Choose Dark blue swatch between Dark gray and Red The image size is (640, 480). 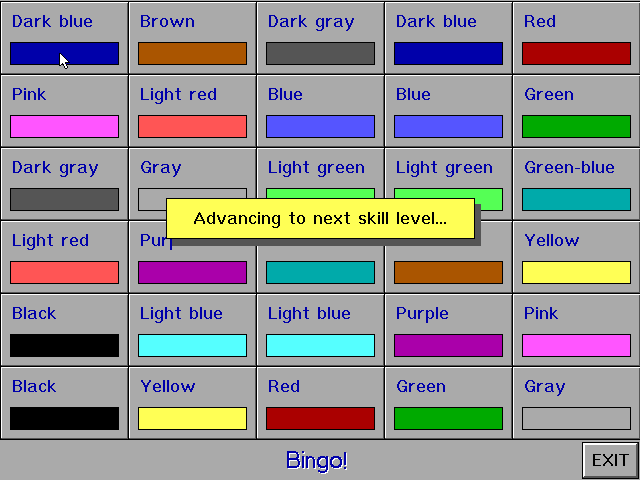448,53
